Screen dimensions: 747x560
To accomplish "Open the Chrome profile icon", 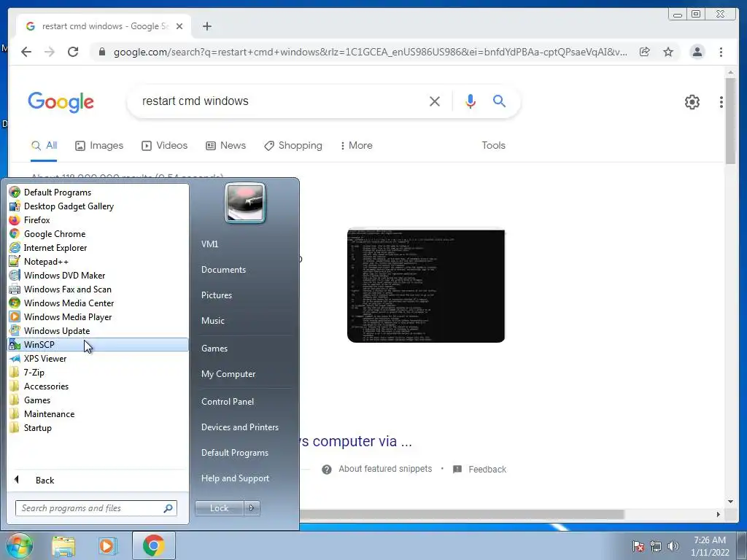I will tap(697, 52).
